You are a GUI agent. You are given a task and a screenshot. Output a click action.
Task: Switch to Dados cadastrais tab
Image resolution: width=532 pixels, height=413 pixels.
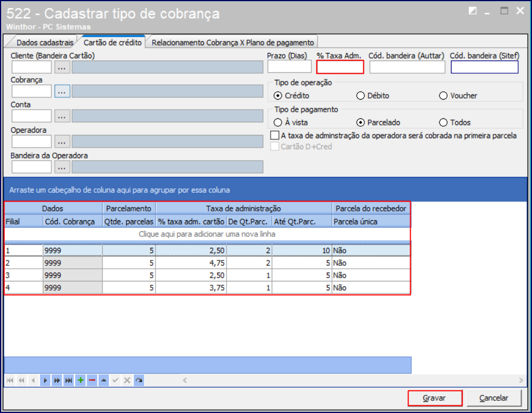45,43
